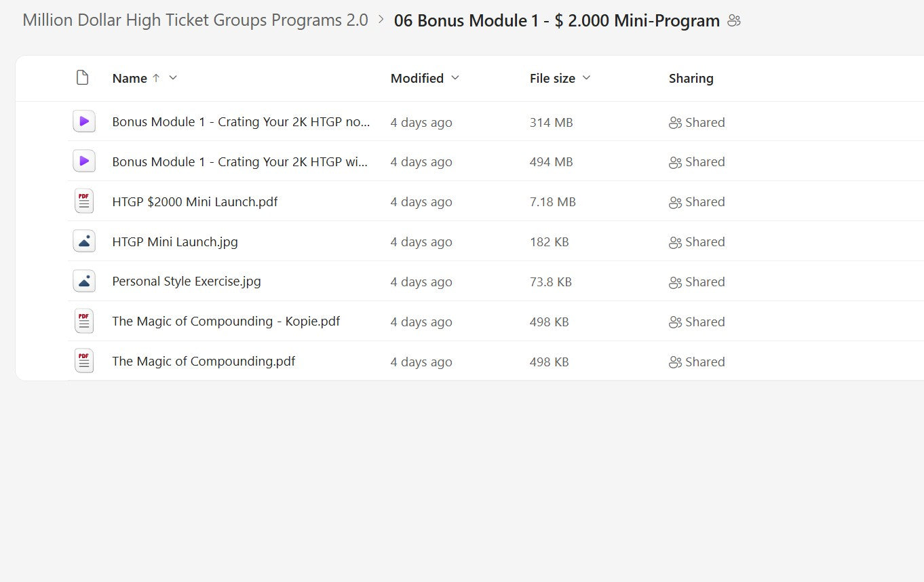Select the PDF icon of The Magic of Compounding - Kopie
The image size is (924, 582).
point(83,321)
